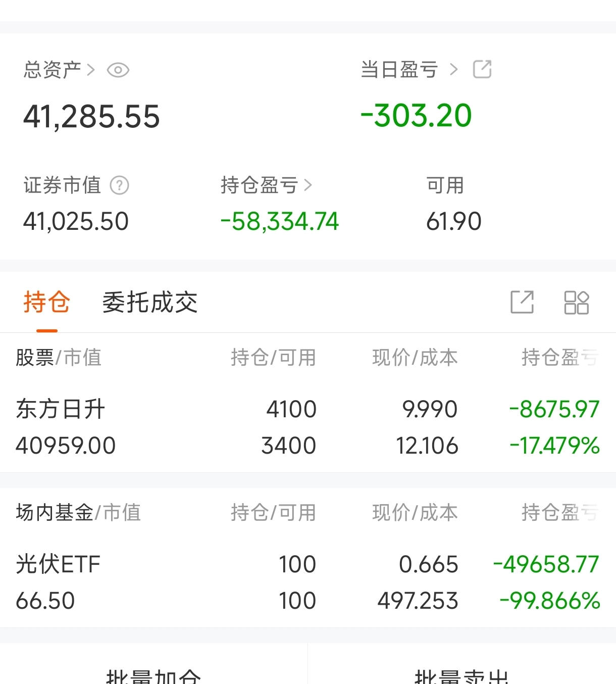
Task: Tap the total assets value 41,285.55
Action: [x=91, y=117]
